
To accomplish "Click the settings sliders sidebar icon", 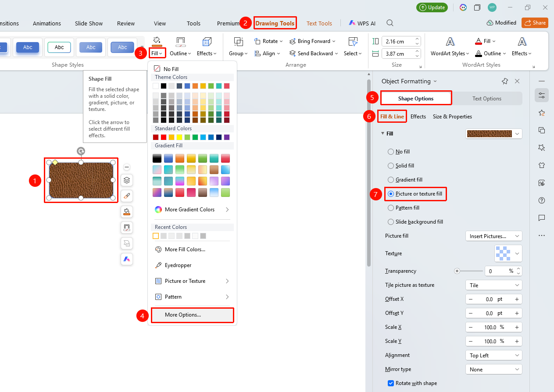I will 542,95.
